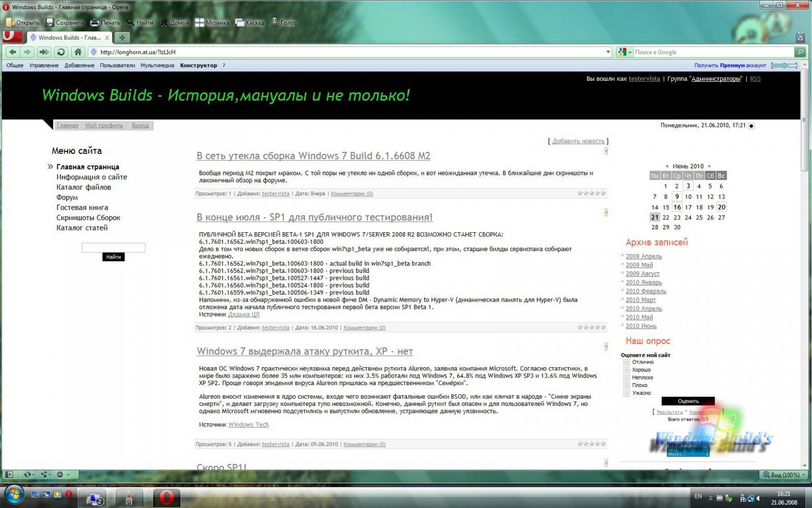This screenshot has width=812, height=508.
Task: Go to next month in the calendar
Action: click(709, 166)
